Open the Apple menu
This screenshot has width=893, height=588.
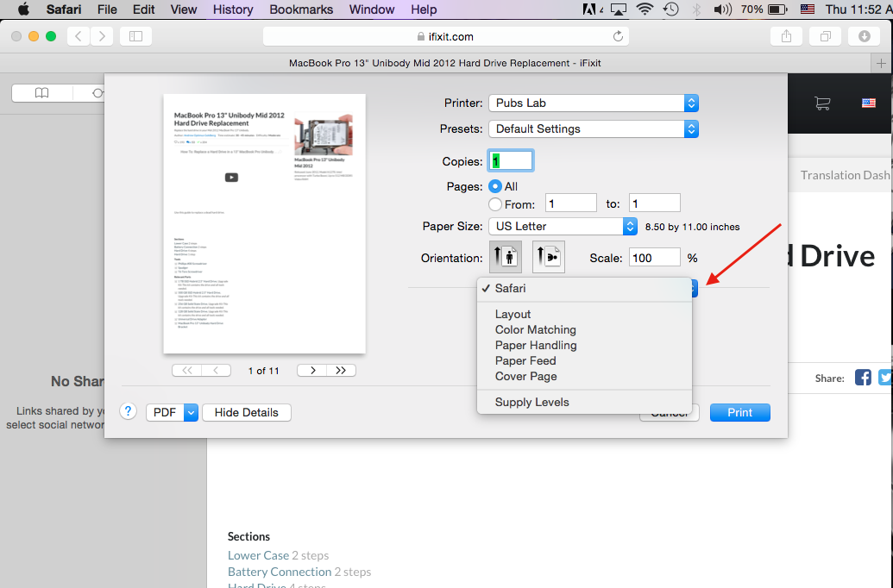pyautogui.click(x=23, y=9)
